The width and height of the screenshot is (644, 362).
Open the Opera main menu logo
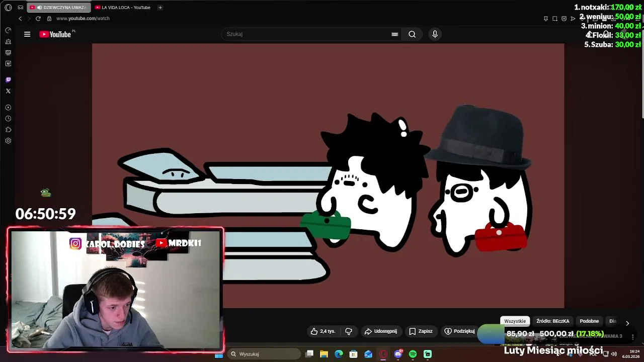[8, 8]
